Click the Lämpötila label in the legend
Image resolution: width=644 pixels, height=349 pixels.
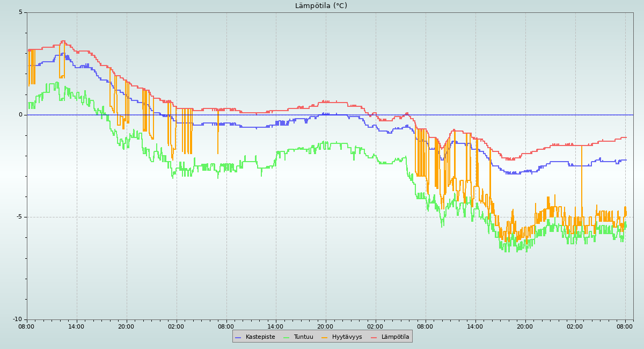pos(395,337)
